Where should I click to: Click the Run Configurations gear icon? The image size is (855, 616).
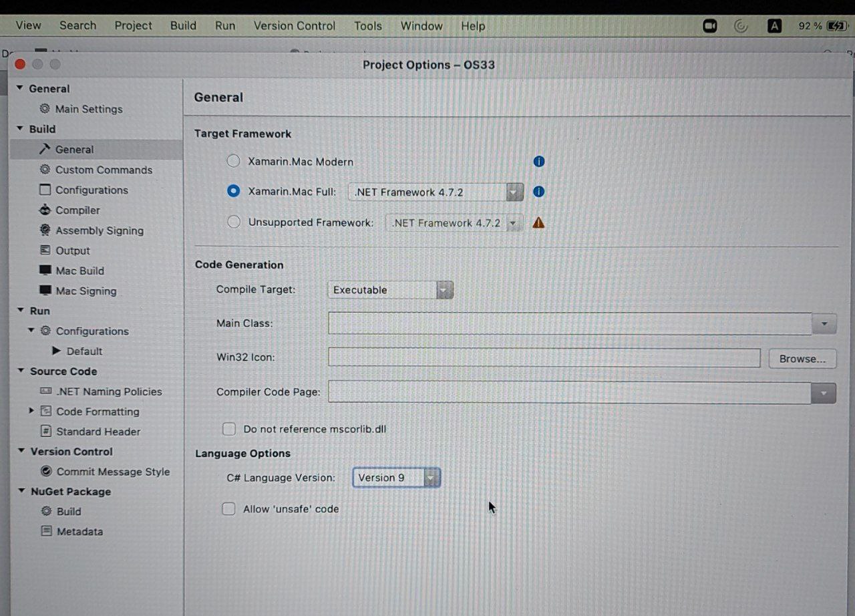tap(45, 330)
